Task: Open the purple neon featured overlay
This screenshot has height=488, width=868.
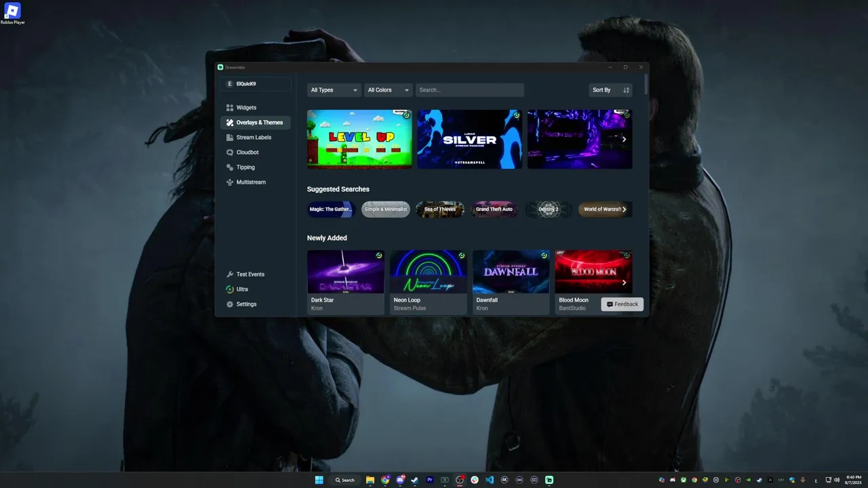Action: tap(580, 139)
